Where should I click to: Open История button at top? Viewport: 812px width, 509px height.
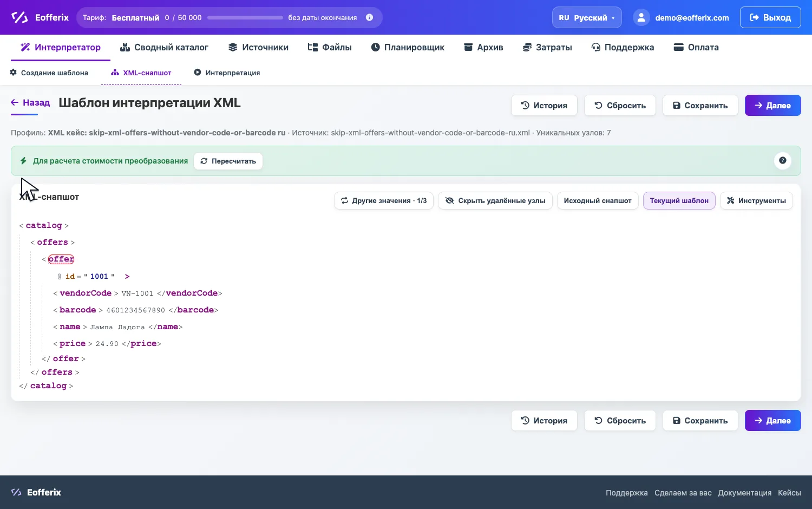point(544,106)
